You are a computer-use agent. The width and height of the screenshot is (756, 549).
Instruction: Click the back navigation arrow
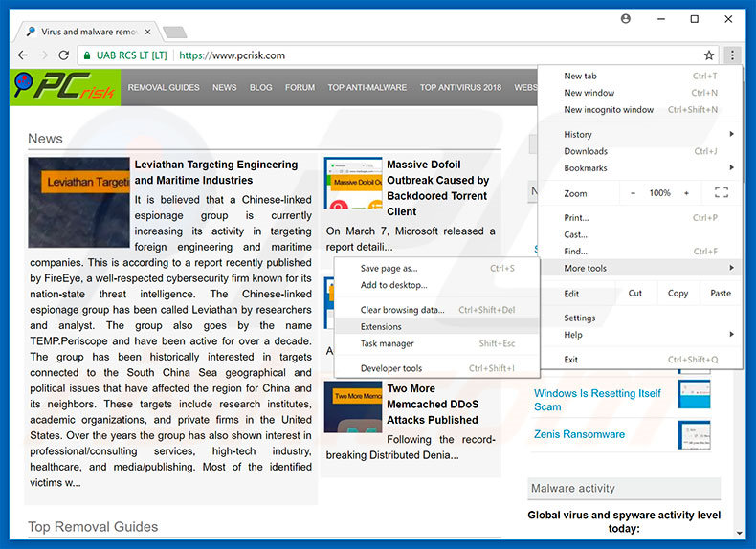(x=21, y=55)
